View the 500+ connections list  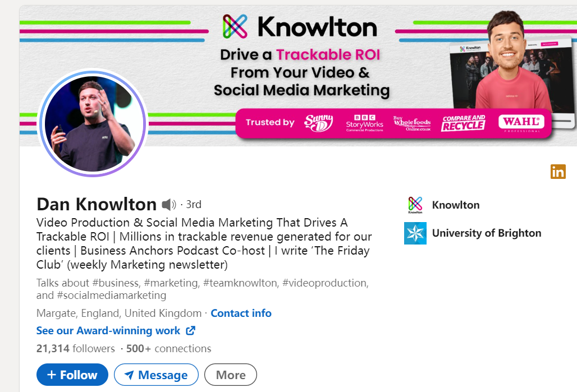(168, 348)
